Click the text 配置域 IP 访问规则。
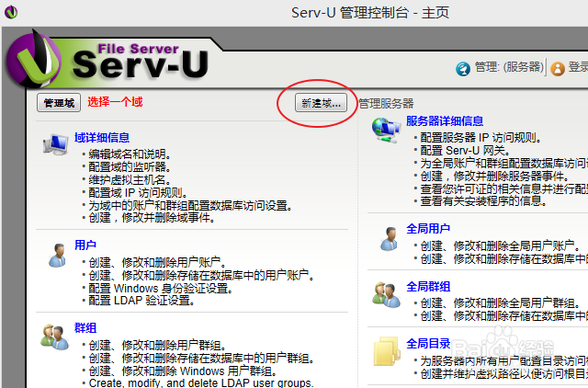 138,193
